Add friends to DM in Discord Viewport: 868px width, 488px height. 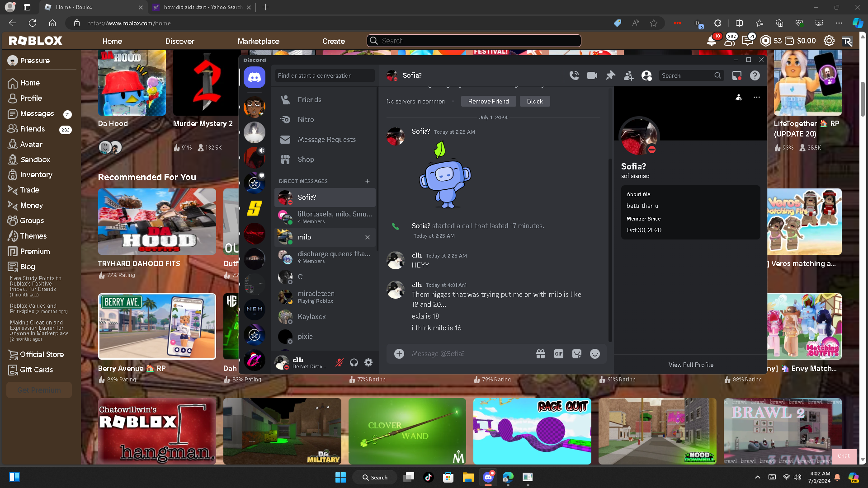tap(628, 75)
